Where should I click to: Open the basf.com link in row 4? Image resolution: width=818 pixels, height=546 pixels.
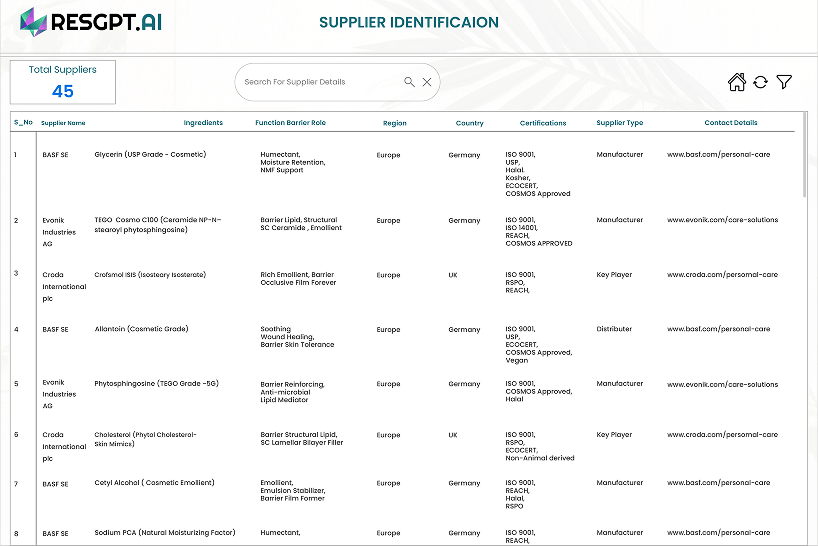tap(718, 329)
